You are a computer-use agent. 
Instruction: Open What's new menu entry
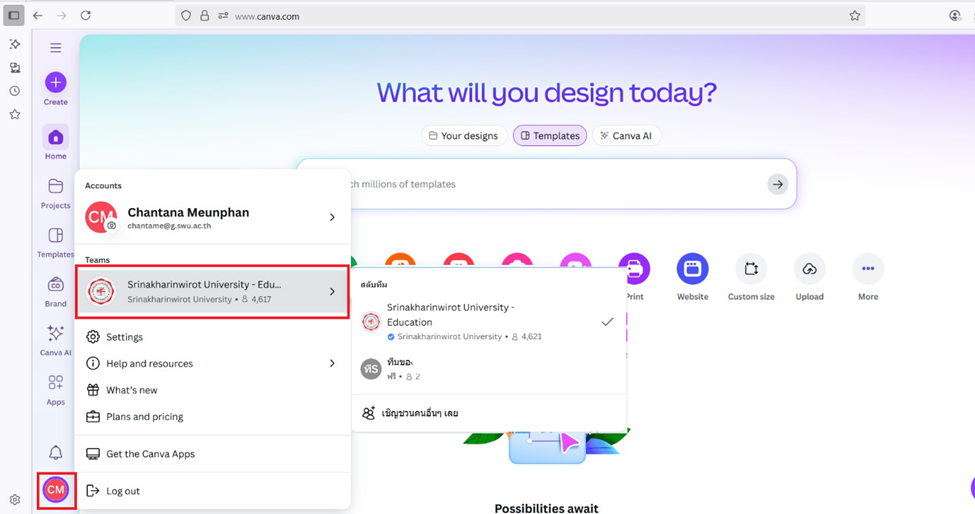[x=213, y=390]
